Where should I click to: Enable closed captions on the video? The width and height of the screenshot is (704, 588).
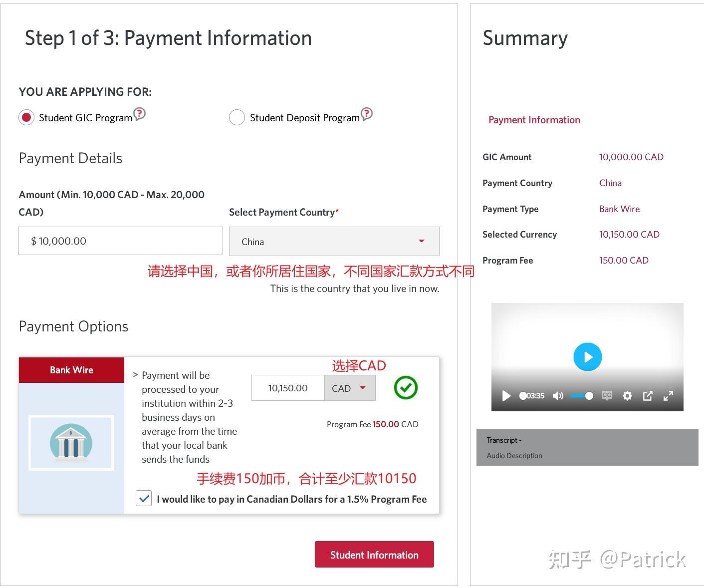607,396
